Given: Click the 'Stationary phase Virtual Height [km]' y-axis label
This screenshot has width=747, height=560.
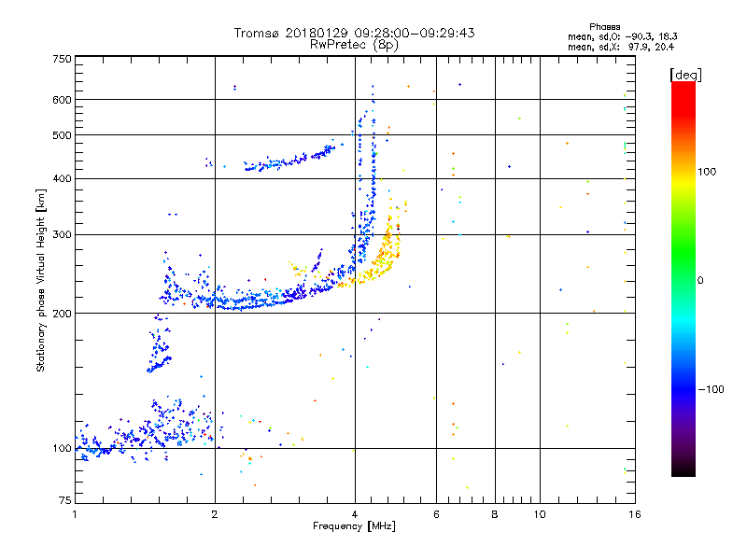Looking at the screenshot, I should tap(40, 280).
